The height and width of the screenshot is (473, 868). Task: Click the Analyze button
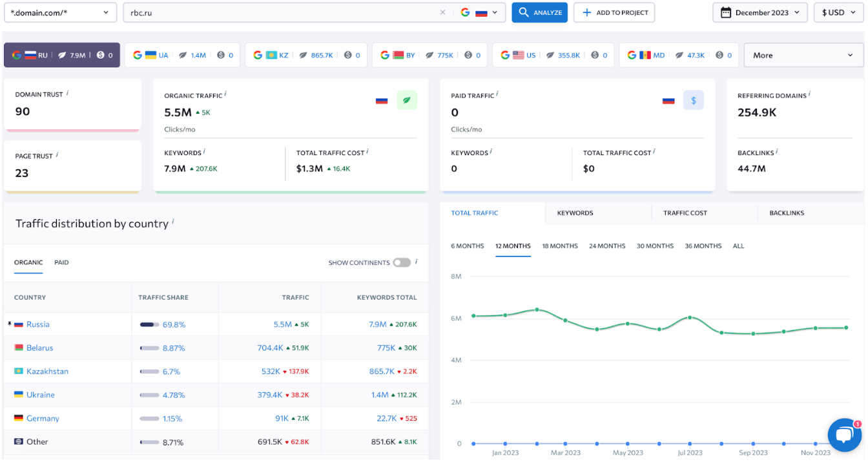tap(539, 12)
